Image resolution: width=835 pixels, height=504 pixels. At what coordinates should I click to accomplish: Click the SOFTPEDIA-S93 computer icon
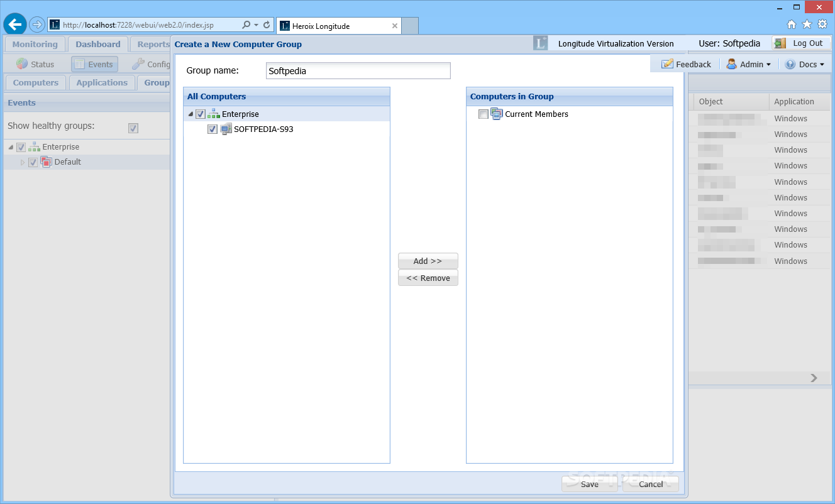point(226,129)
